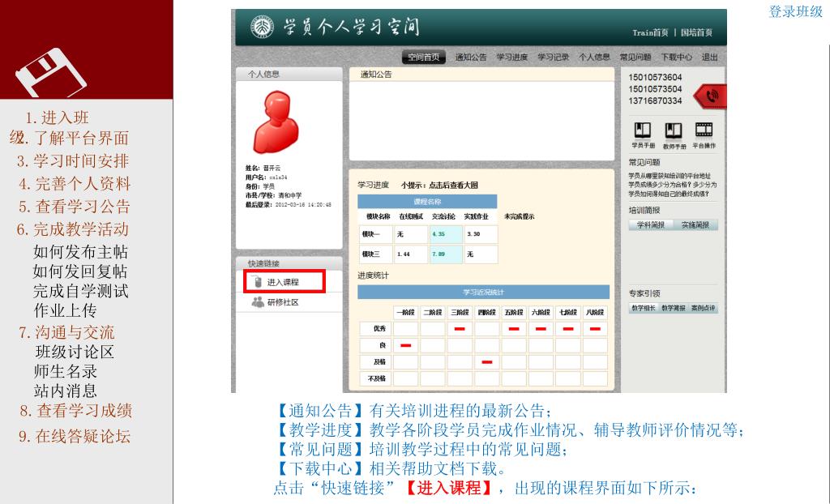The height and width of the screenshot is (504, 830).
Task: Click the 实施简报 button
Action: [695, 225]
